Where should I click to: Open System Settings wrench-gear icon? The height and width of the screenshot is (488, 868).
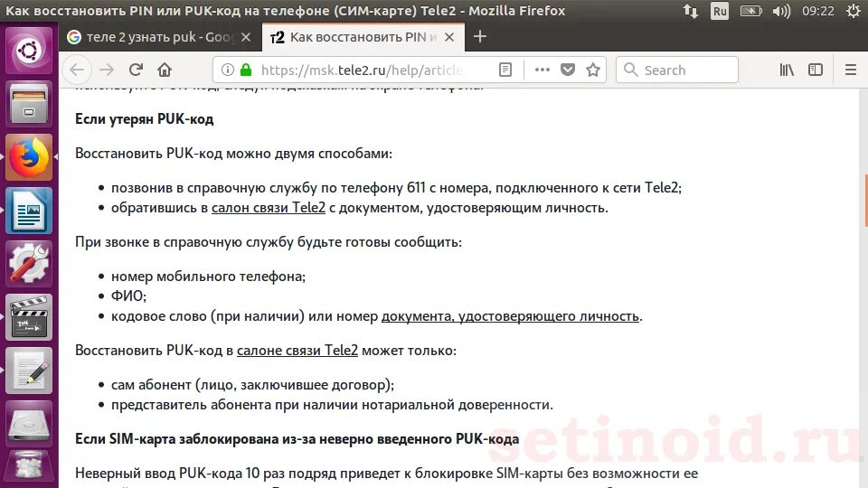[29, 264]
